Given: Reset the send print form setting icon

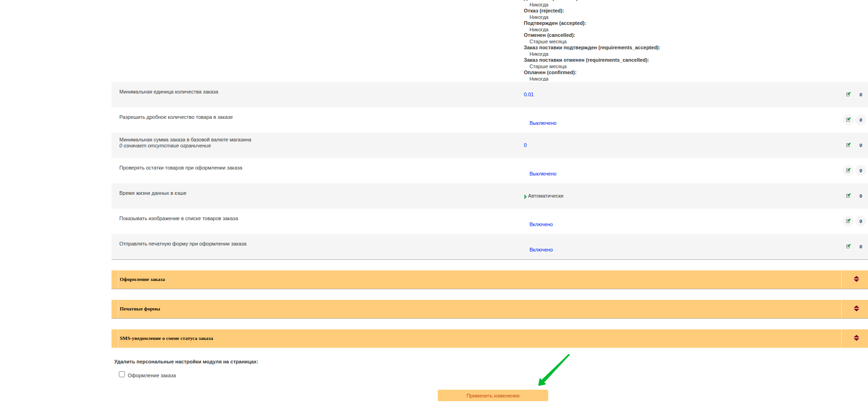Looking at the screenshot, I should click(861, 246).
